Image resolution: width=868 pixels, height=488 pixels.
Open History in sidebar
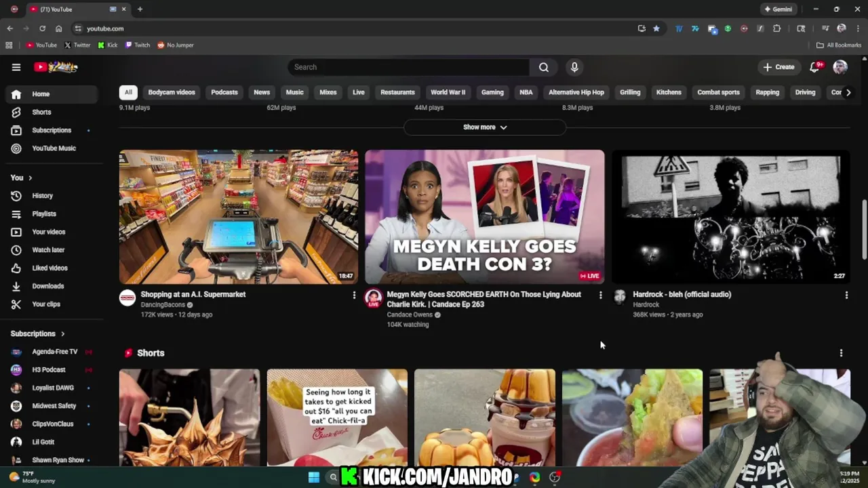pyautogui.click(x=51, y=196)
